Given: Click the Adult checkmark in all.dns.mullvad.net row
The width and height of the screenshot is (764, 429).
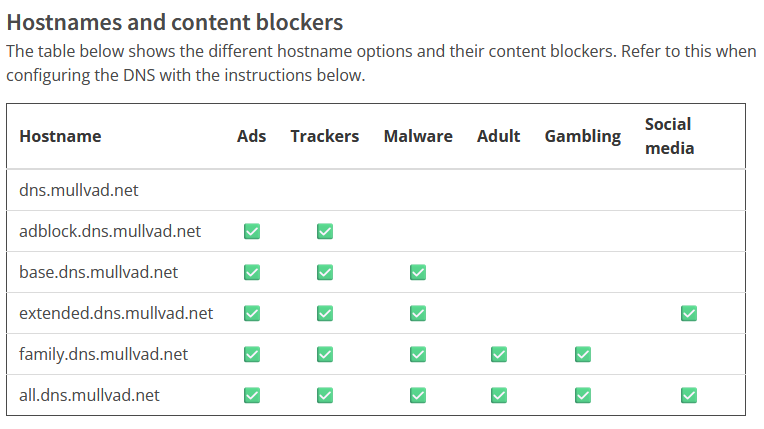Looking at the screenshot, I should (498, 395).
